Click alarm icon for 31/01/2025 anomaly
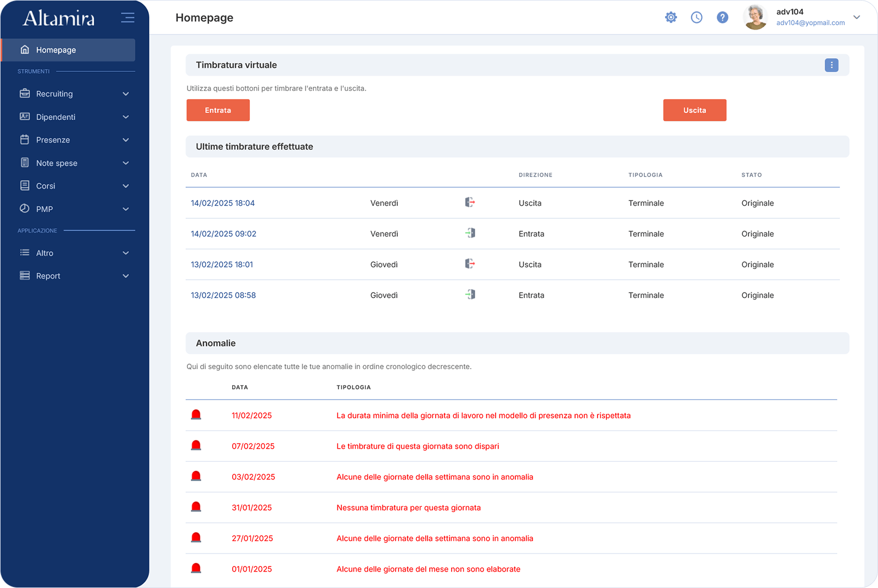 (196, 507)
